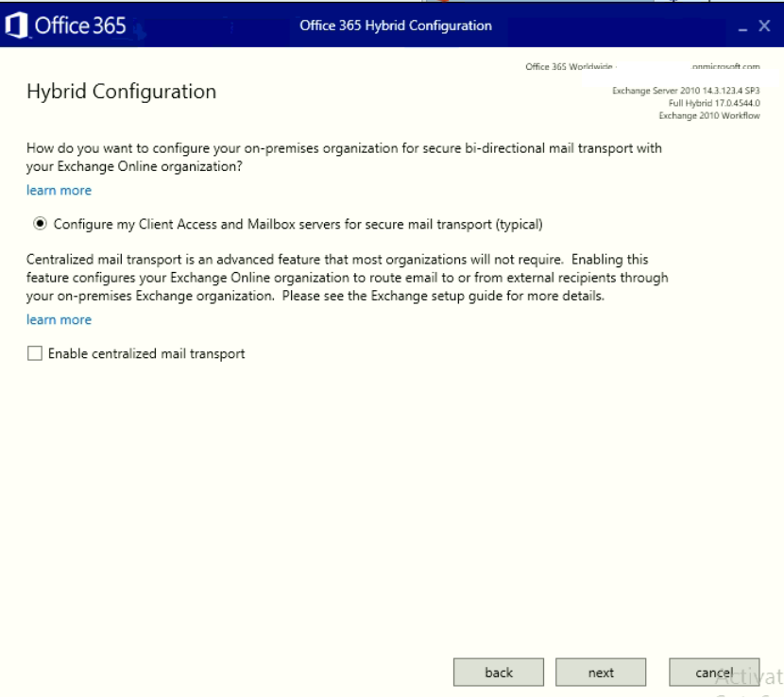Click Exchange Server 2010 14.3.123.4 SP3 text

coord(686,91)
